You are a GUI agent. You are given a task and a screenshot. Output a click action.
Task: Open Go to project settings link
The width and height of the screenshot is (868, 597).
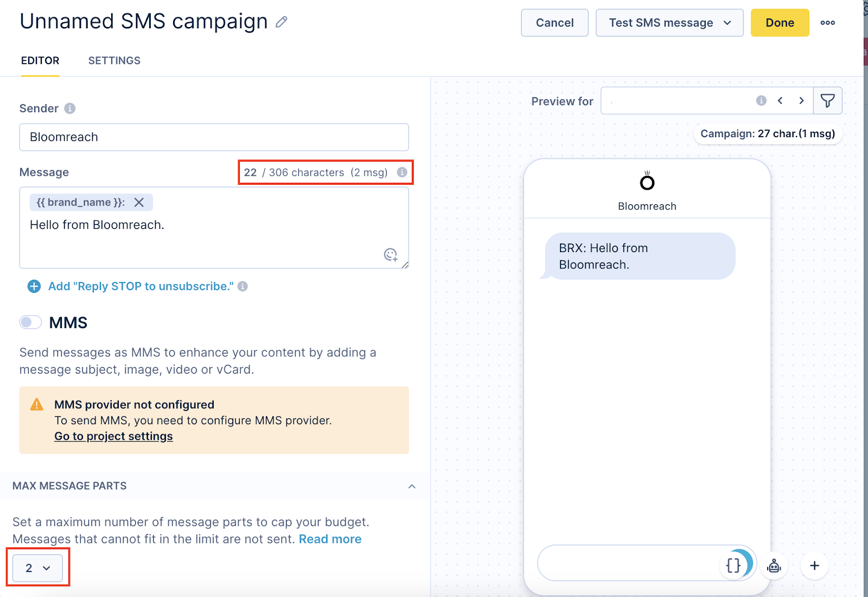click(113, 436)
